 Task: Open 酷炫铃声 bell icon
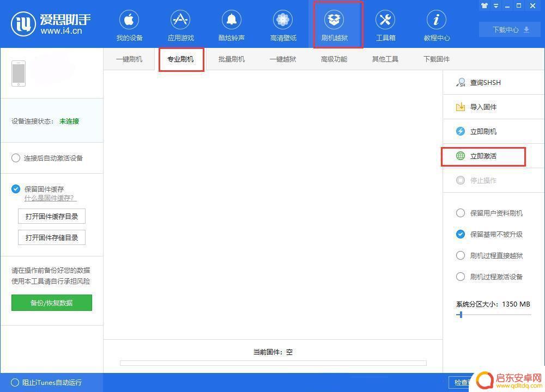(x=232, y=20)
